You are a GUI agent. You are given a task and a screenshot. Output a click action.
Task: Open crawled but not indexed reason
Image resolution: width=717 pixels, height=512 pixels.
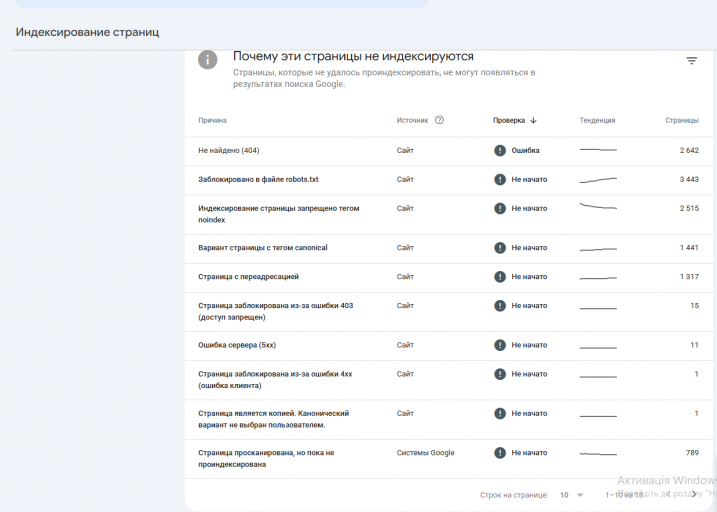(x=266, y=459)
